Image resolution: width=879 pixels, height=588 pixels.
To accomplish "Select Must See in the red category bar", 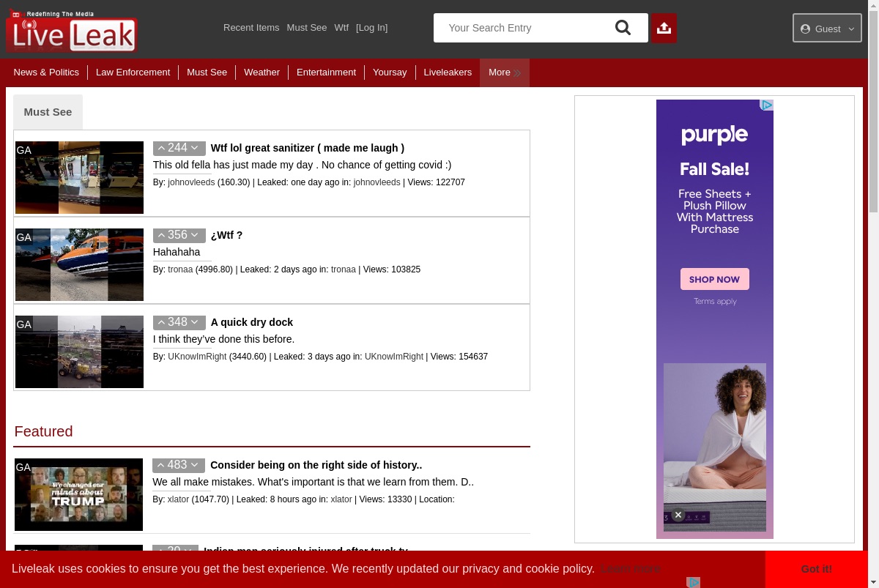I will tap(207, 72).
